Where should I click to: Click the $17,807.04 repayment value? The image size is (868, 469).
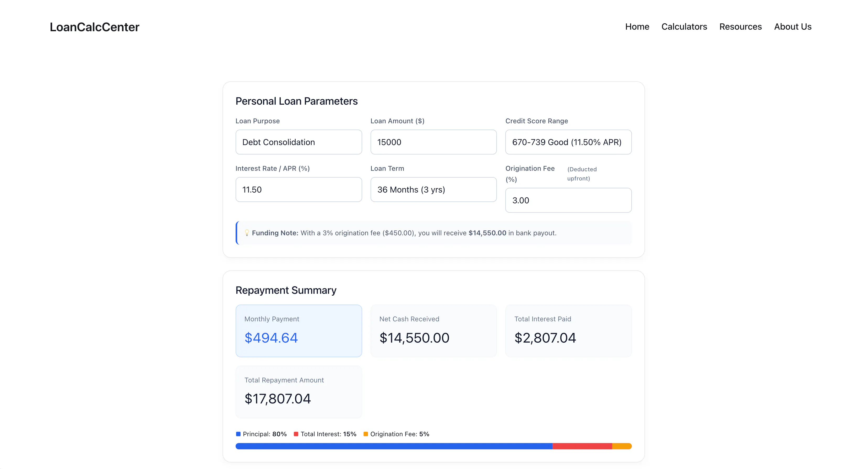pyautogui.click(x=278, y=399)
